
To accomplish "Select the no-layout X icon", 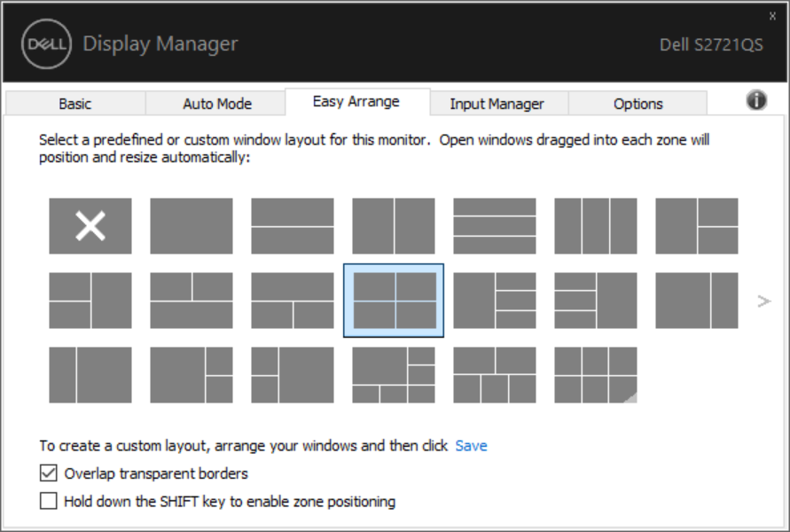I will point(90,226).
